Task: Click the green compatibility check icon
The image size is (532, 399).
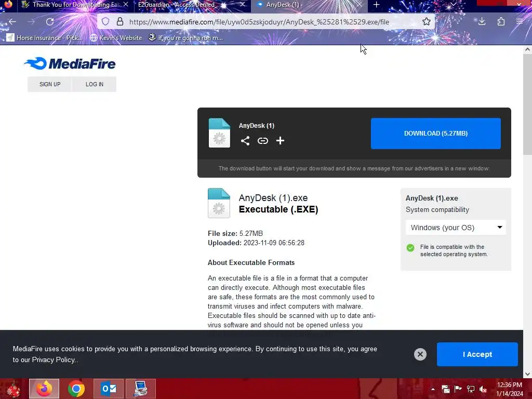Action: (410, 248)
